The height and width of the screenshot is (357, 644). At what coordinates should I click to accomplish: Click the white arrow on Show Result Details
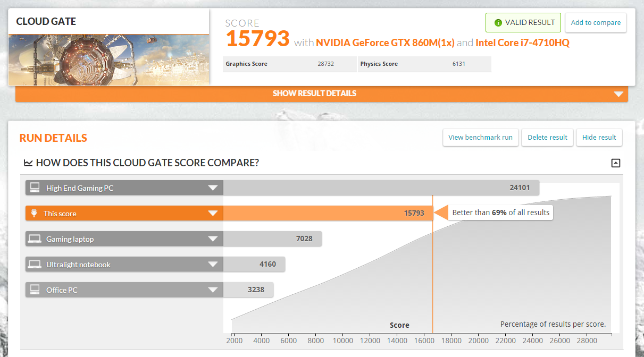click(618, 94)
